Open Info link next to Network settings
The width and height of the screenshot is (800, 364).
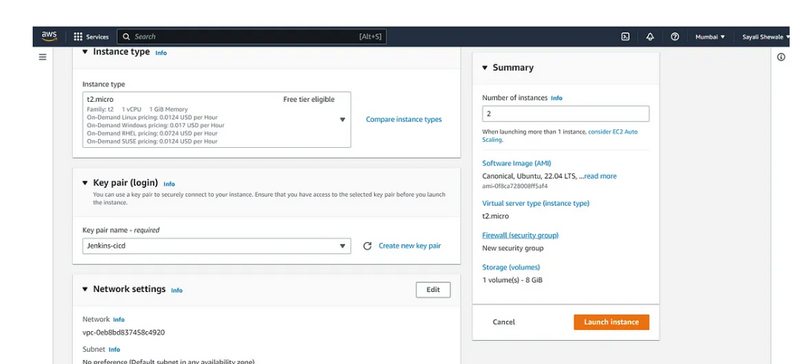coord(177,290)
